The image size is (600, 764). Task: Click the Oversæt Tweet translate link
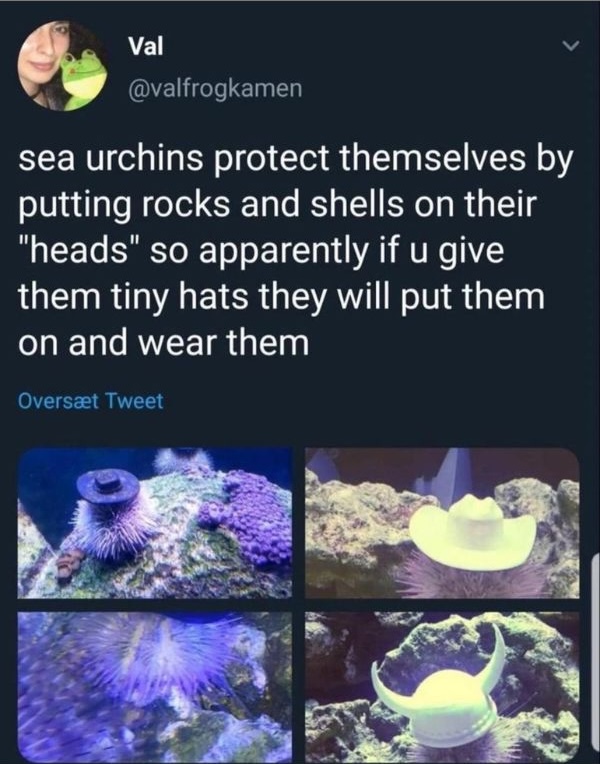click(x=91, y=401)
